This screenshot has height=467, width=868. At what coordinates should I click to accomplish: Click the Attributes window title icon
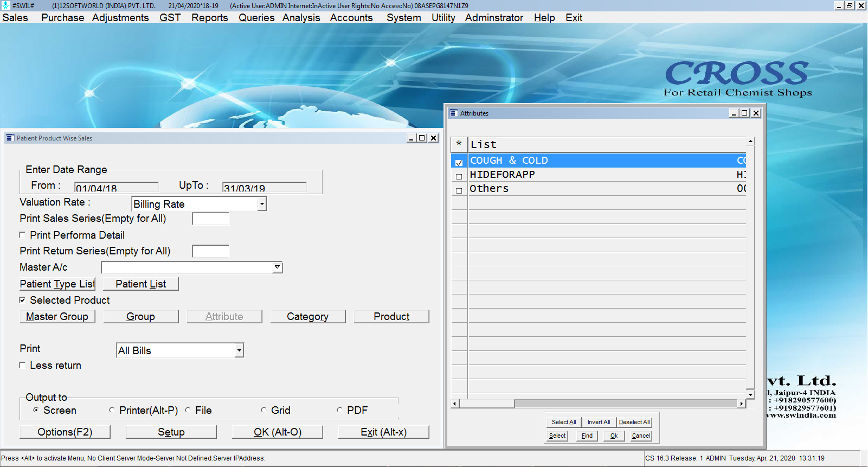click(454, 113)
